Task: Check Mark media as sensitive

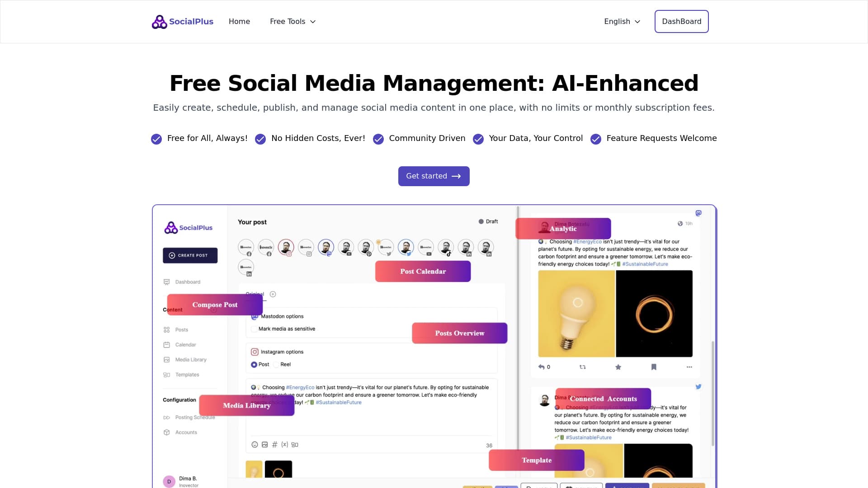Action: click(254, 328)
